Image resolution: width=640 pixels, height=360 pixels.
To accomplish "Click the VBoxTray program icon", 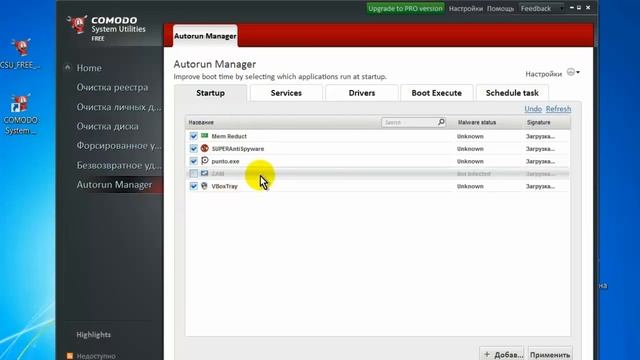I will click(204, 186).
